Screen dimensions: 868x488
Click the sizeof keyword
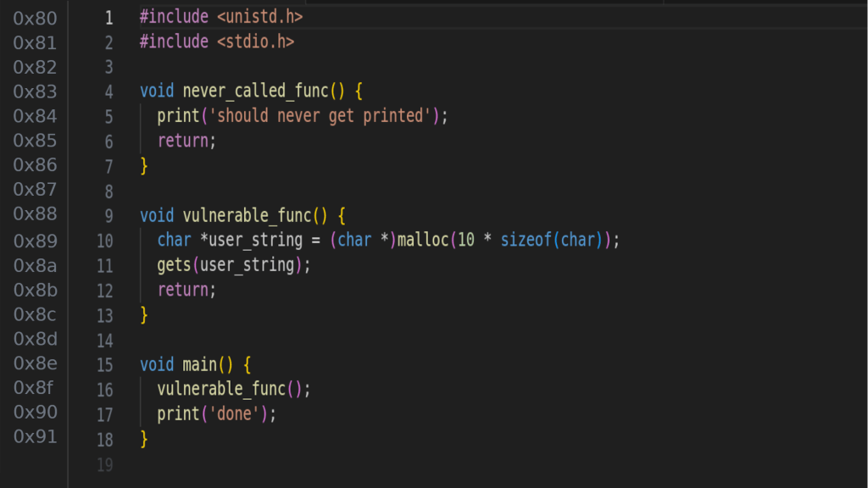pos(526,241)
